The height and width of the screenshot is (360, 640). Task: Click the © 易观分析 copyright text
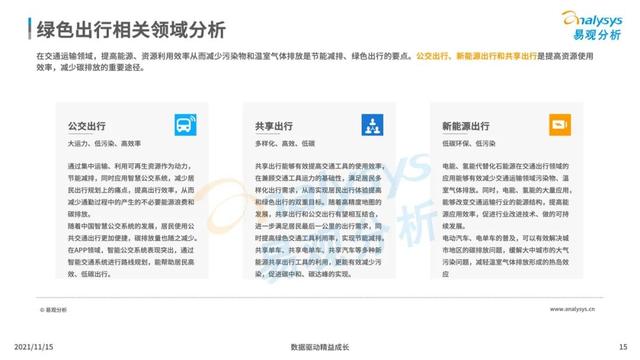point(53,310)
